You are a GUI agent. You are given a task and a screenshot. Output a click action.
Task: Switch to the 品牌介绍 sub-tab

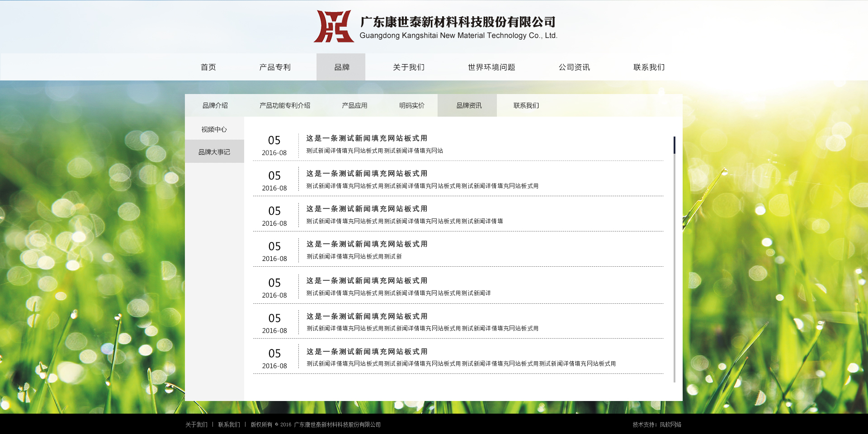coord(215,106)
